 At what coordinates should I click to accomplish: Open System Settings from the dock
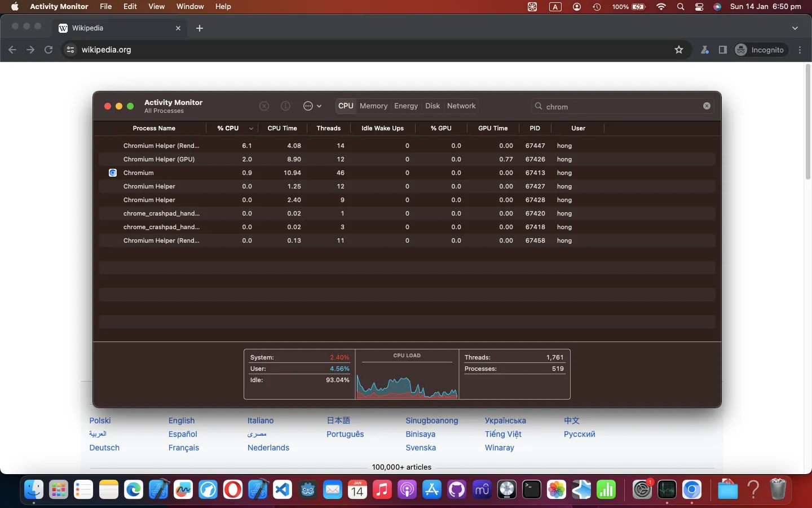(x=642, y=489)
